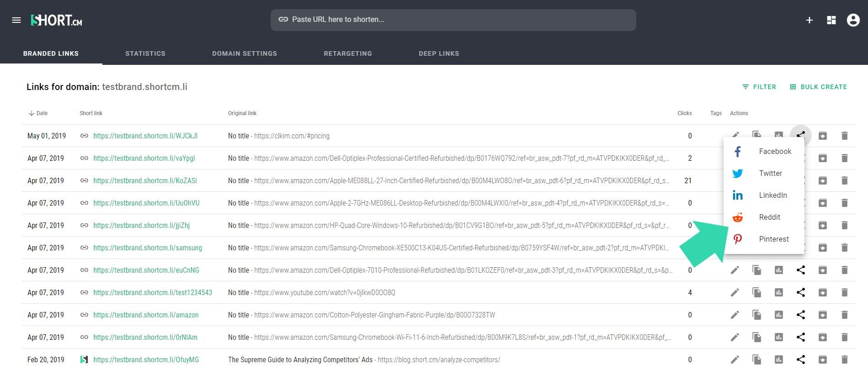The height and width of the screenshot is (370, 868).
Task: Archive the amazon link
Action: [x=823, y=315]
